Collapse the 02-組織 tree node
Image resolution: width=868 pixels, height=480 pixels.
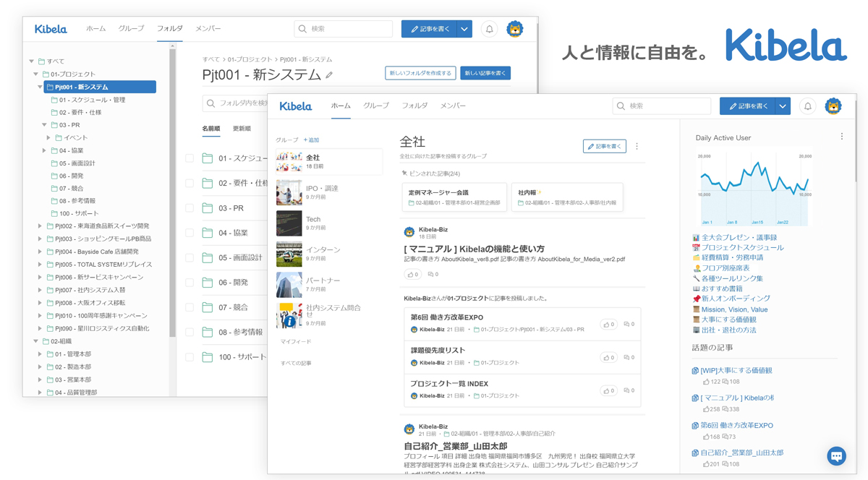click(36, 341)
